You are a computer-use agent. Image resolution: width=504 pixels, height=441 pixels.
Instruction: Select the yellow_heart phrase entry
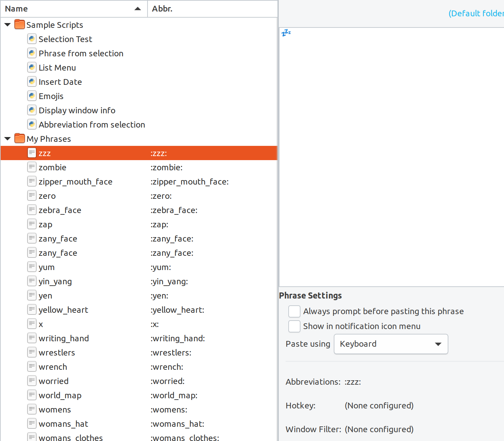(x=63, y=310)
